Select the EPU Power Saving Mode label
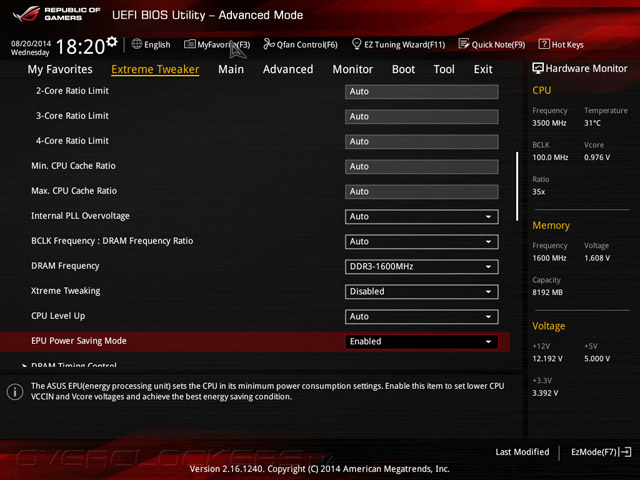The width and height of the screenshot is (640, 480). pyautogui.click(x=79, y=341)
